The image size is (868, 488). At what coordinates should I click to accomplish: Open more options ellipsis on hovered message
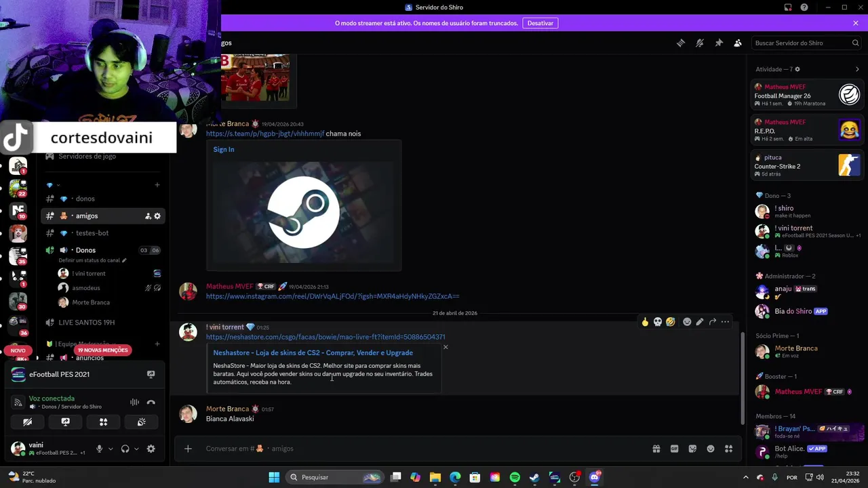726,322
